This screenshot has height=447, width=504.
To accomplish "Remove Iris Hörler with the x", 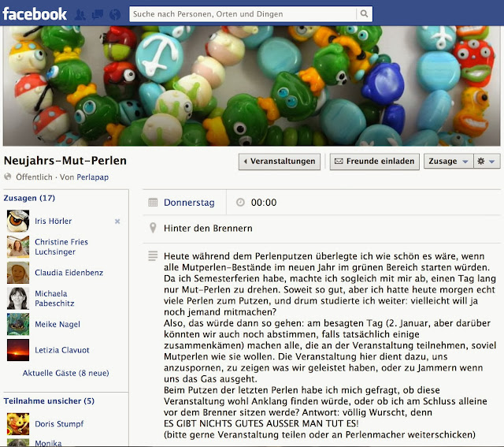I will 117,222.
